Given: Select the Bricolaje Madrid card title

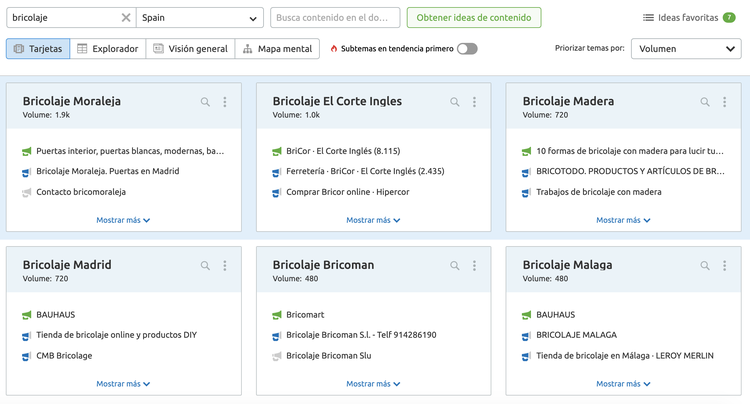Looking at the screenshot, I should 67,265.
